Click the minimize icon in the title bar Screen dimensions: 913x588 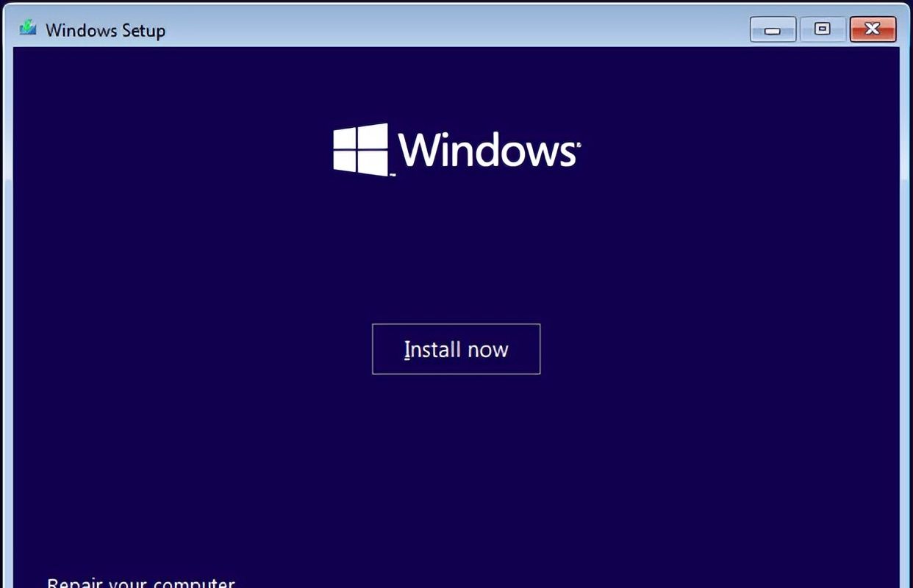[x=773, y=30]
